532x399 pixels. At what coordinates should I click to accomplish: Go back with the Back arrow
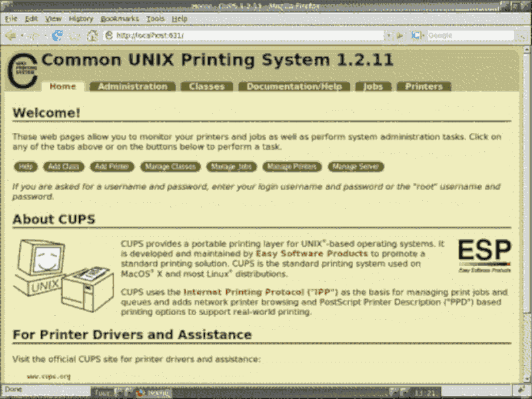tap(11, 35)
